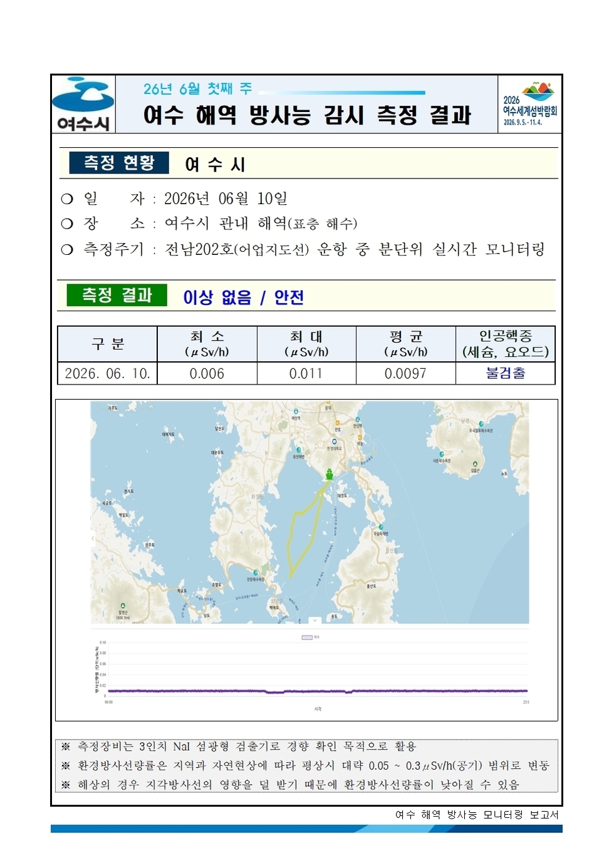Click the 사촌해수욕장 beach marker
This screenshot has width=614, height=868.
pyautogui.click(x=442, y=454)
